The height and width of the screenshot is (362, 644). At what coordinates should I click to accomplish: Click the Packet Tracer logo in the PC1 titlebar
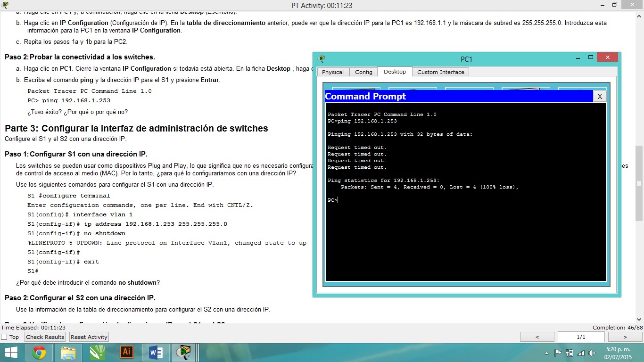point(321,57)
